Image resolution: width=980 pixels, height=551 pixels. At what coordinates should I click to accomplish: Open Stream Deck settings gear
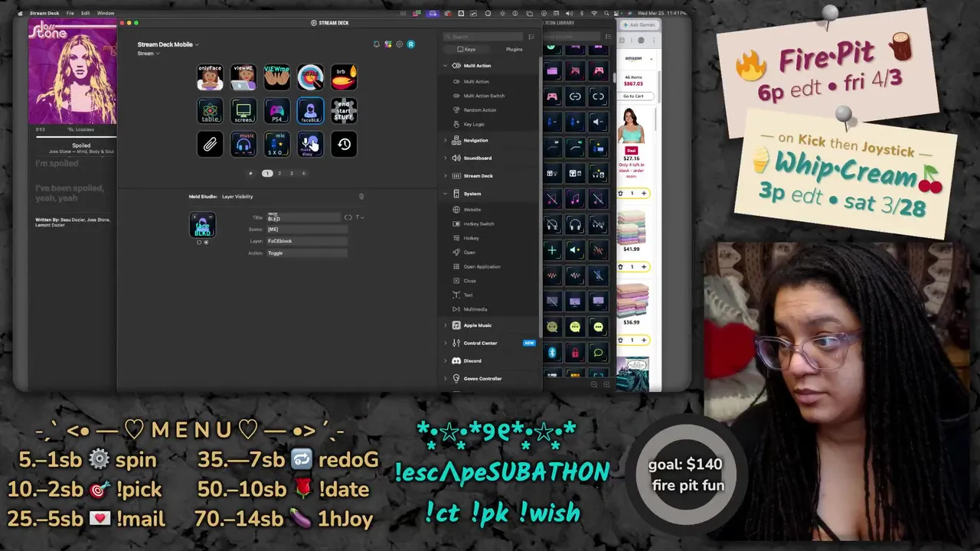coord(399,44)
